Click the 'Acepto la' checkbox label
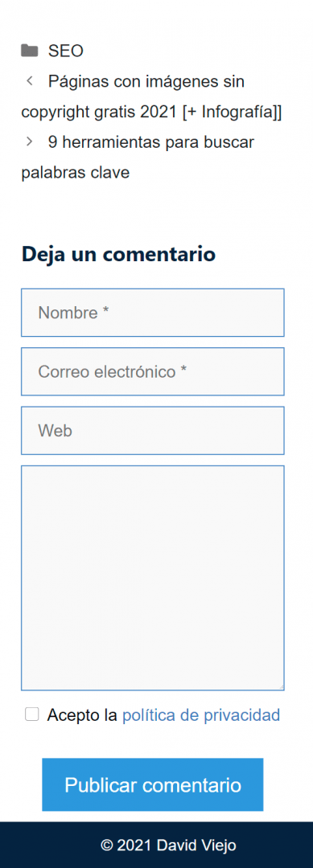The image size is (313, 868). [x=83, y=715]
